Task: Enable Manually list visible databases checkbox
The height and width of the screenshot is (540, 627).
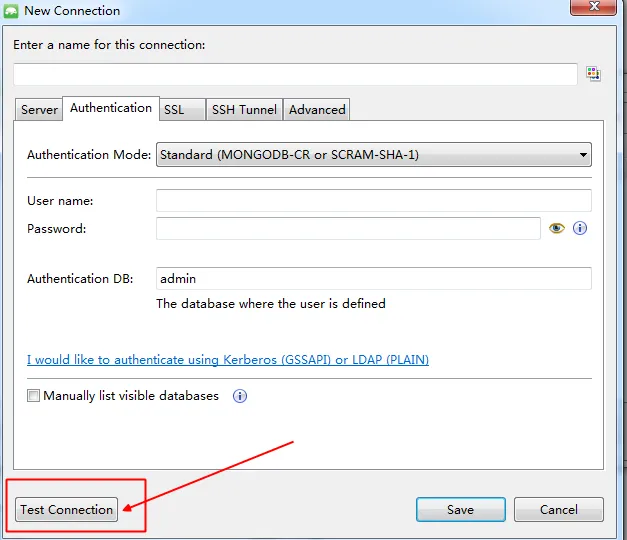Action: pos(34,396)
